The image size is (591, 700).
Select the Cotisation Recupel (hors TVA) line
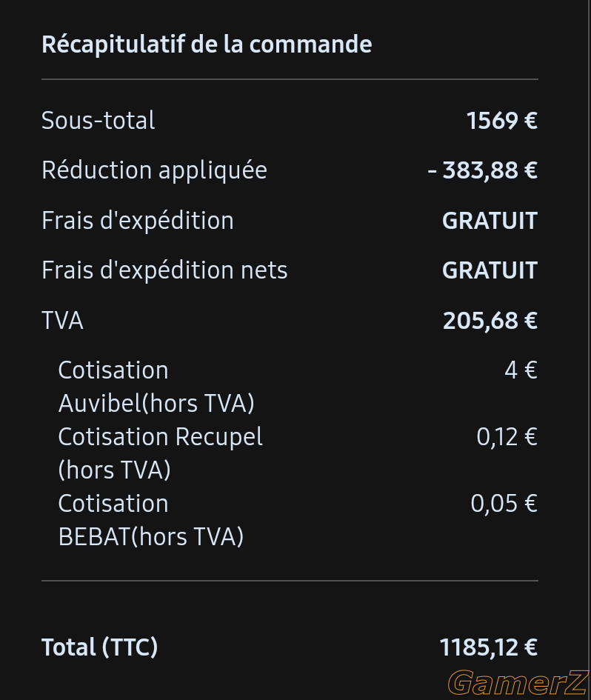(160, 453)
